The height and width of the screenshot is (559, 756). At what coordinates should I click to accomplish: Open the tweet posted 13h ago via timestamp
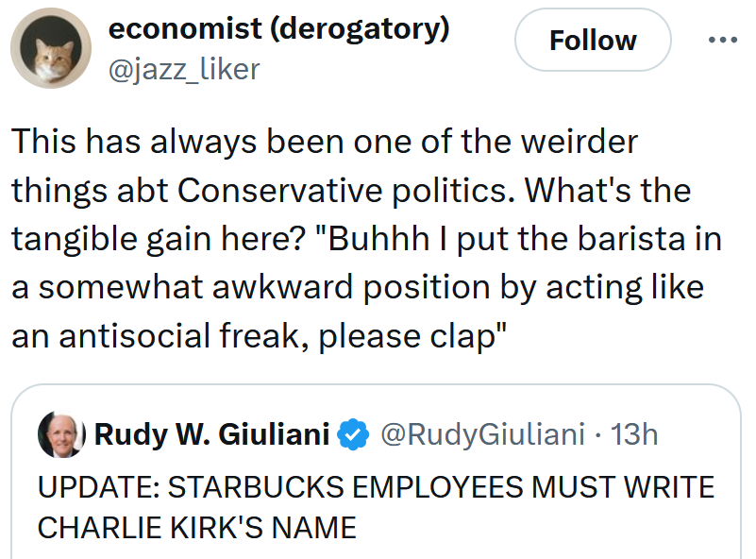(x=642, y=433)
